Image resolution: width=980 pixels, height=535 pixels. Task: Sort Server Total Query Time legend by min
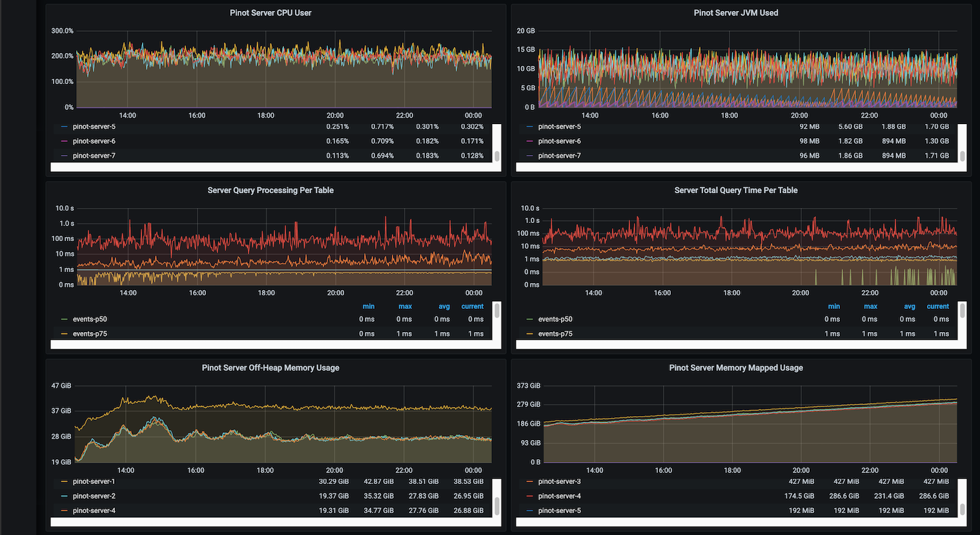(833, 306)
